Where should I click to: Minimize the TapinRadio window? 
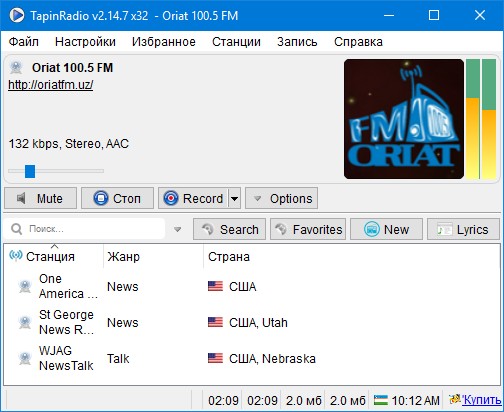click(x=389, y=15)
